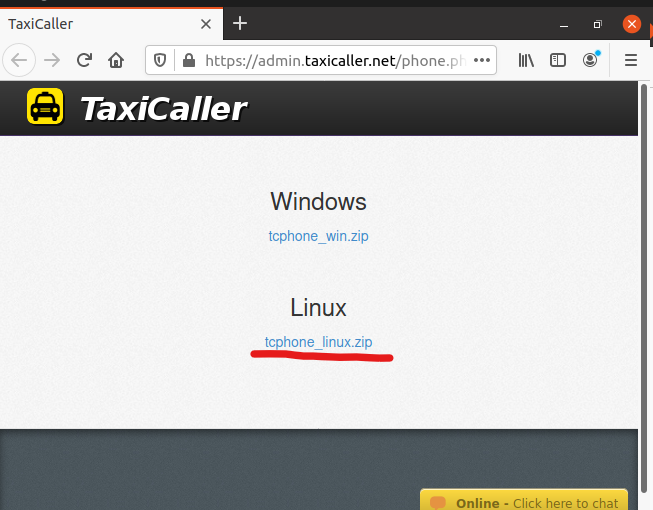Open the Online chat widget
Image resolution: width=653 pixels, height=510 pixels.
tap(524, 500)
